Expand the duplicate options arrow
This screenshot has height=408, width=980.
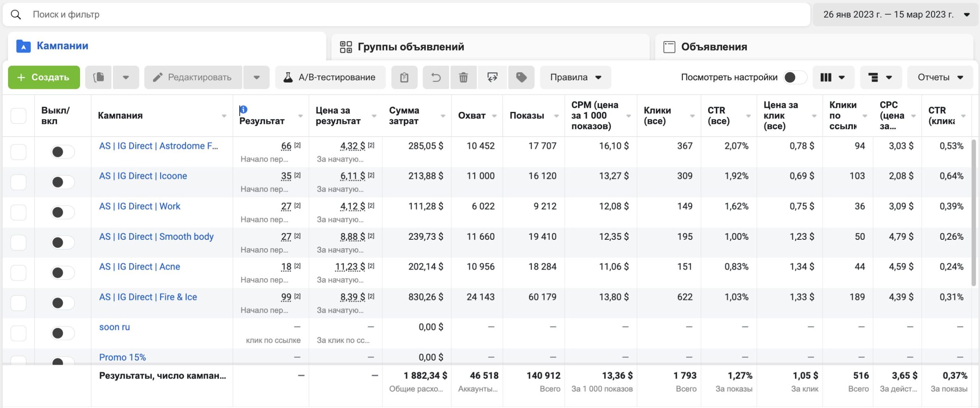pyautogui.click(x=126, y=77)
